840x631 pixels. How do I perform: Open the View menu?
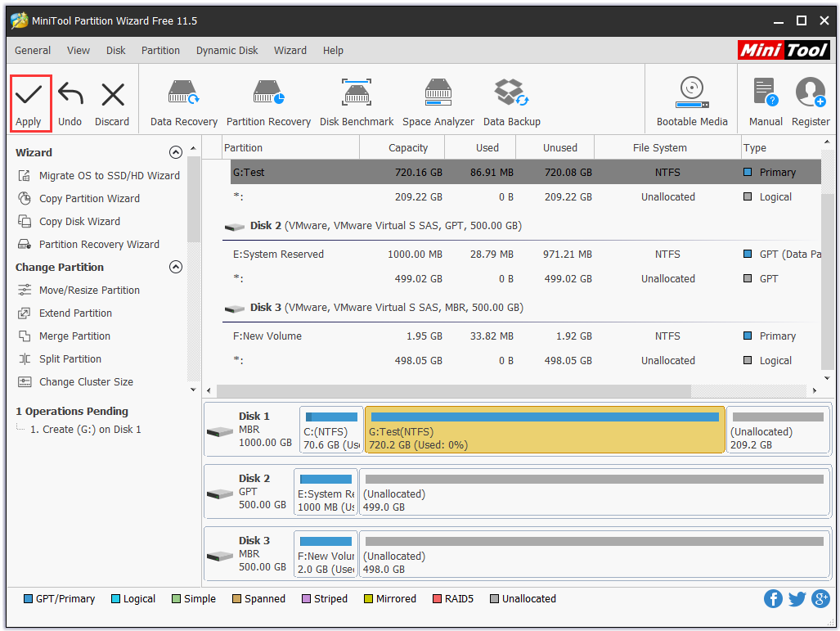[79, 51]
